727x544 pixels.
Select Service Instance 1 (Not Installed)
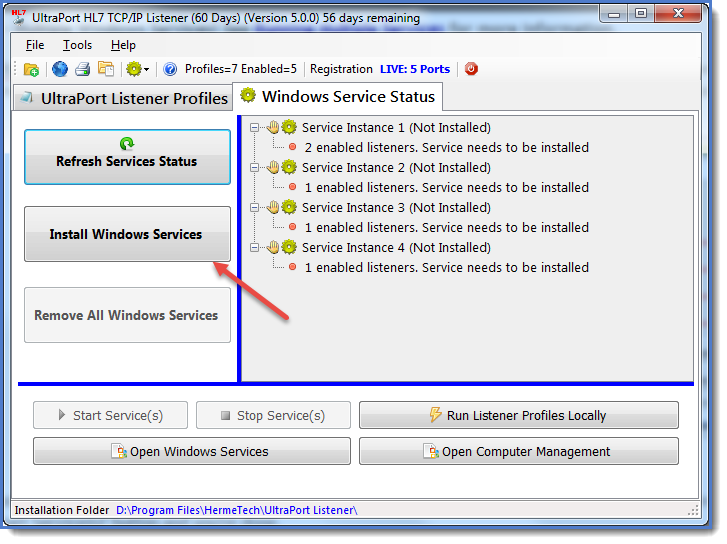pos(396,128)
